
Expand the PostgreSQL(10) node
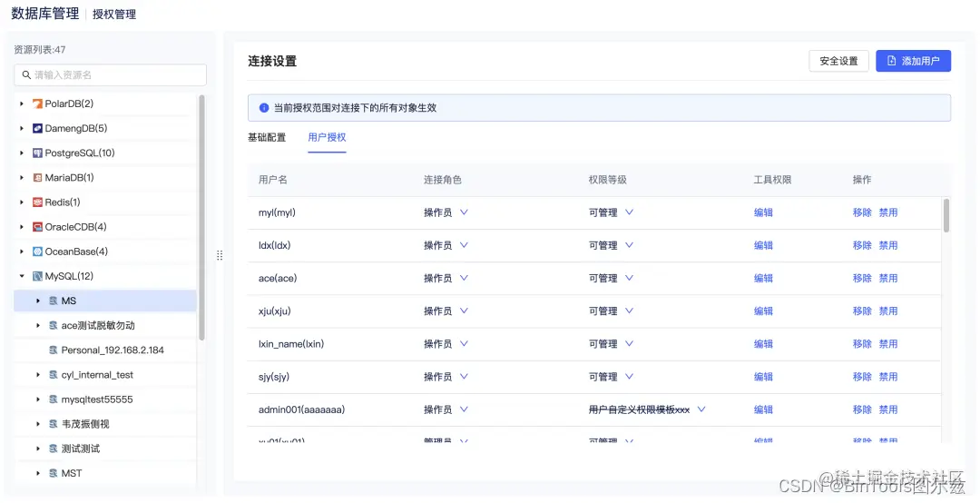tap(22, 153)
